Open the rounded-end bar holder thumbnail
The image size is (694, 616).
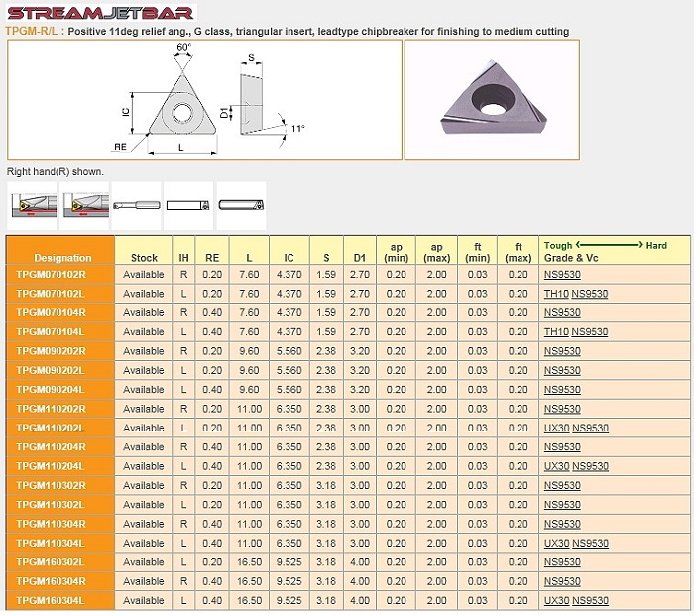241,205
